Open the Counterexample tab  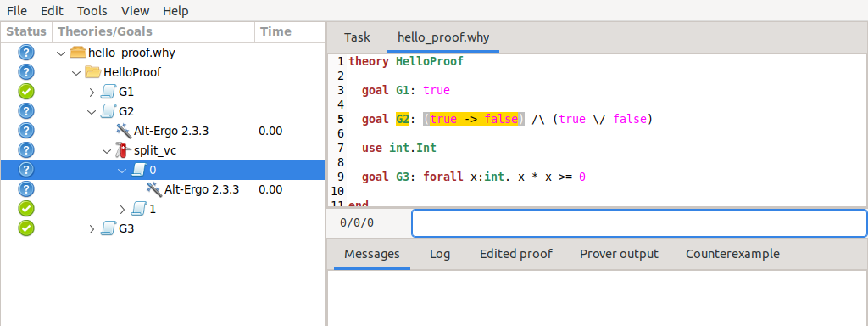[732, 254]
